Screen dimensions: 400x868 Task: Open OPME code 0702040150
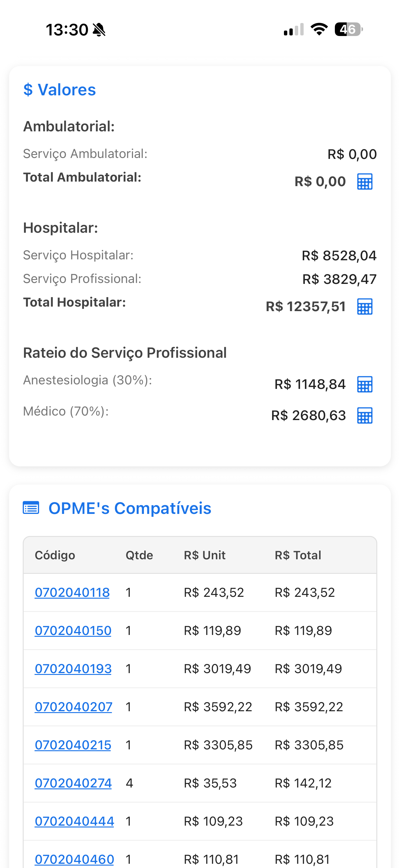[73, 630]
